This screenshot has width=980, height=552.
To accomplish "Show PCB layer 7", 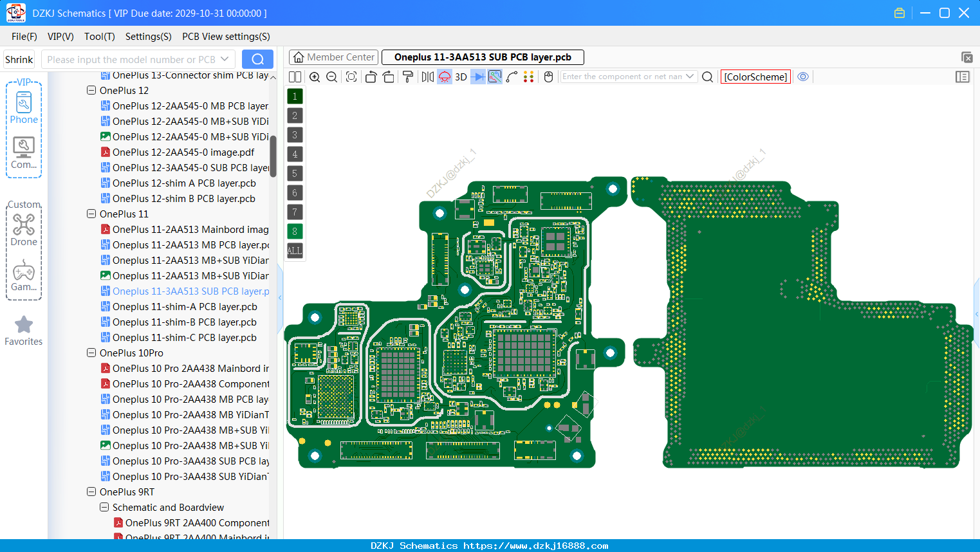I will tap(295, 212).
